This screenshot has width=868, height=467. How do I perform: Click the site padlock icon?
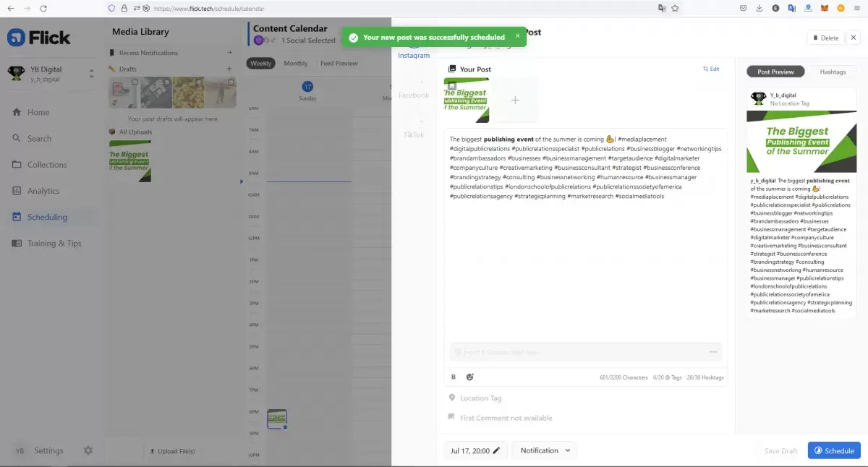pyautogui.click(x=124, y=8)
